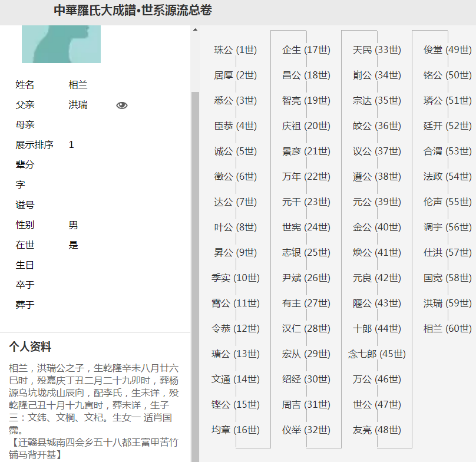Select ancestor 季实 (10世)
476x462 pixels.
(235, 278)
